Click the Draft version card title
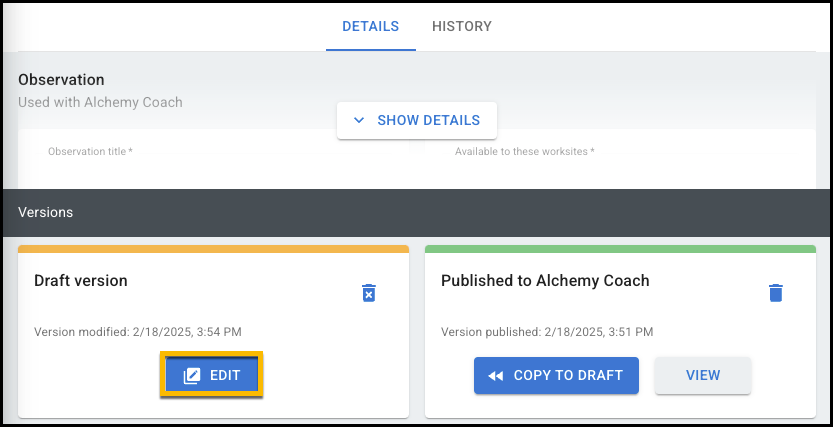The height and width of the screenshot is (427, 833). [81, 281]
